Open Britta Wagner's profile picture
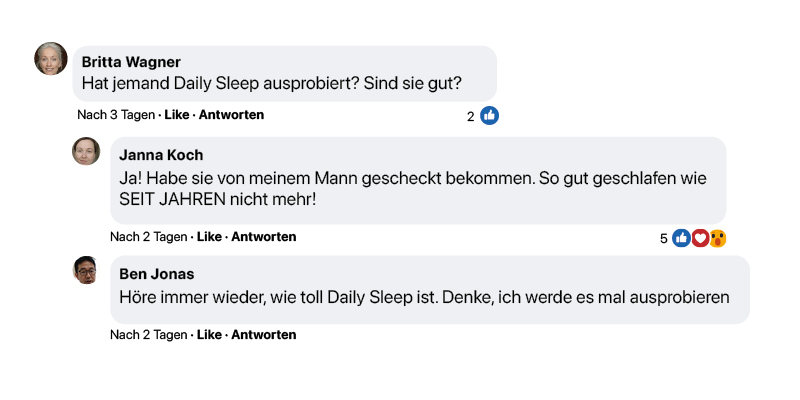Image resolution: width=800 pixels, height=400 pixels. tap(51, 59)
